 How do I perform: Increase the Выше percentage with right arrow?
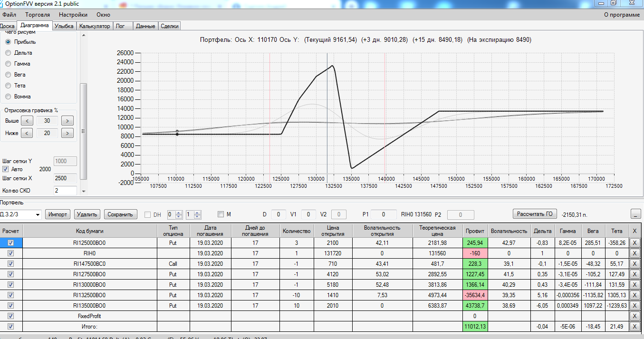68,121
